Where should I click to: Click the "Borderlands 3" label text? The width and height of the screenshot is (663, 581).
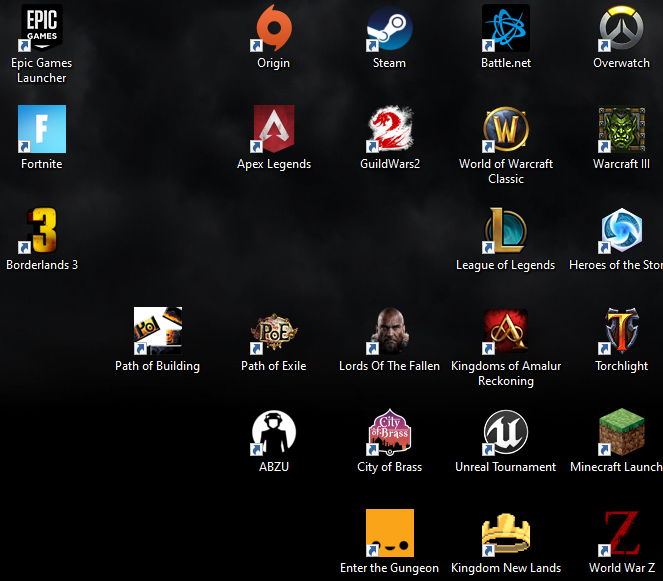42,265
